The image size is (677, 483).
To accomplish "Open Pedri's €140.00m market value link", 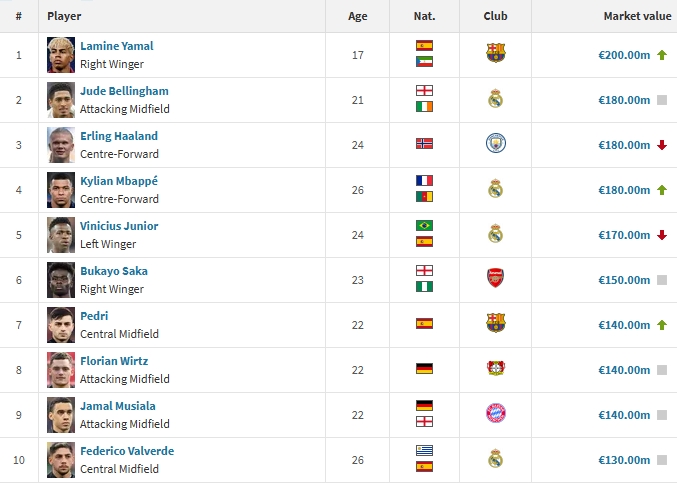I will tap(624, 325).
